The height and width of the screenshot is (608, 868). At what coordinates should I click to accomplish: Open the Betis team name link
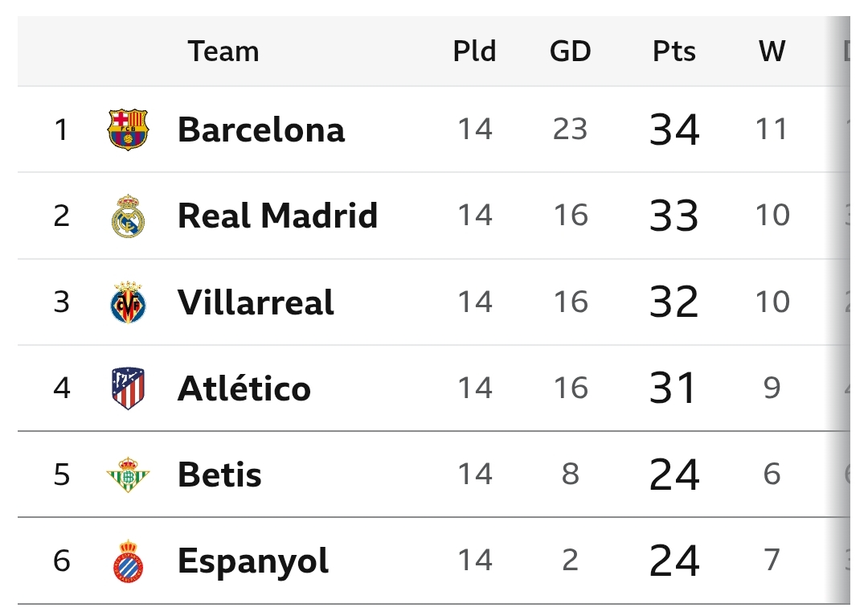[219, 474]
